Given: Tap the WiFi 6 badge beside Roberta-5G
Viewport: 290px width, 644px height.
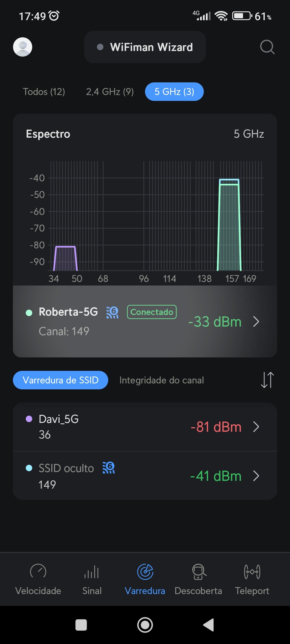Looking at the screenshot, I should 113,312.
